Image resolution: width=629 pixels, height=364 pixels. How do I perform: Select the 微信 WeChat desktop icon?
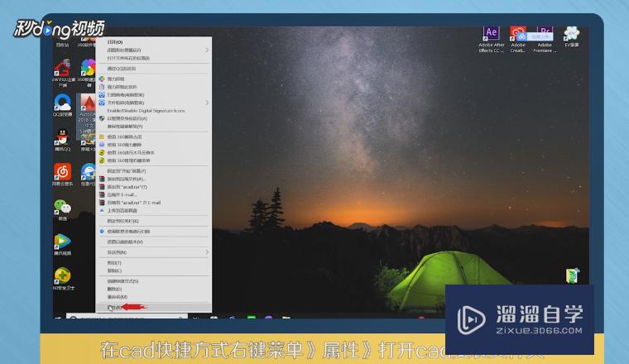(63, 209)
